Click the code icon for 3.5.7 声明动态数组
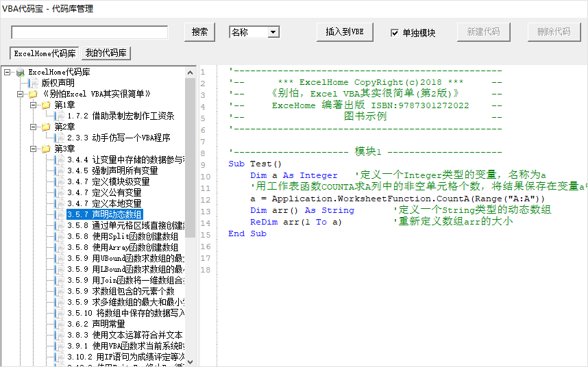588x367 pixels. pyautogui.click(x=59, y=214)
